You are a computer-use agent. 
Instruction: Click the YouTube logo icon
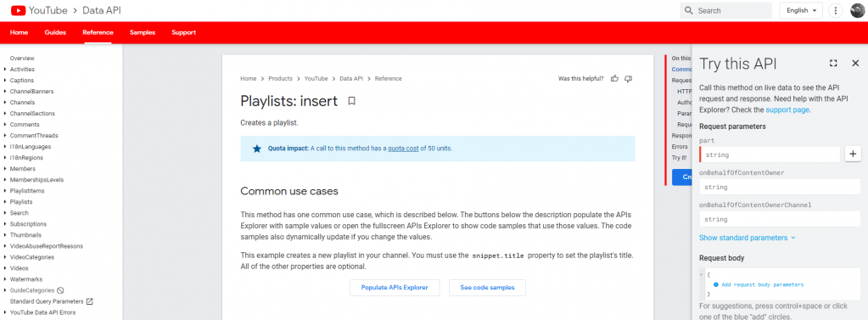(18, 10)
